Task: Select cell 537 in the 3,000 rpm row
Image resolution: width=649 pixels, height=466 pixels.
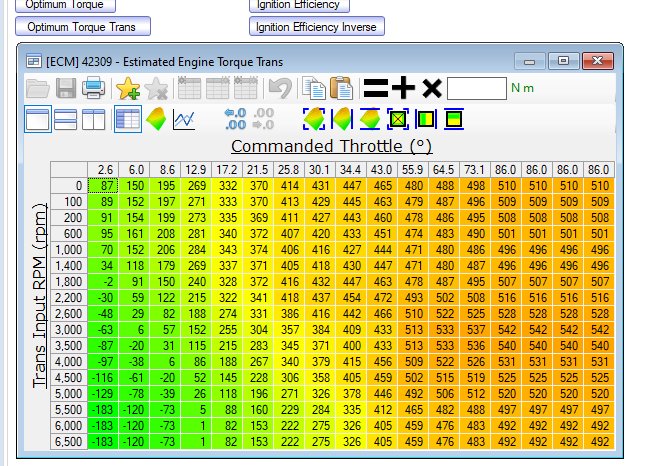Action: pos(475,330)
